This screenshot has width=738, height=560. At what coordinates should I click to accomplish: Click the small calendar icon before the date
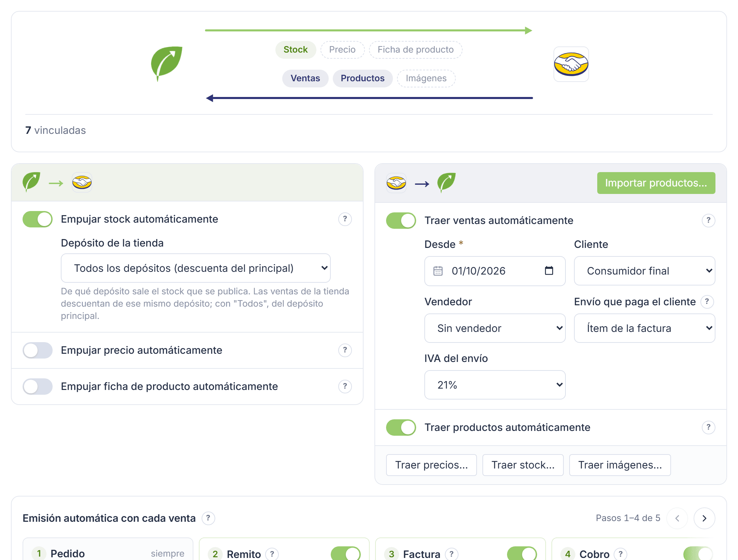pos(438,271)
